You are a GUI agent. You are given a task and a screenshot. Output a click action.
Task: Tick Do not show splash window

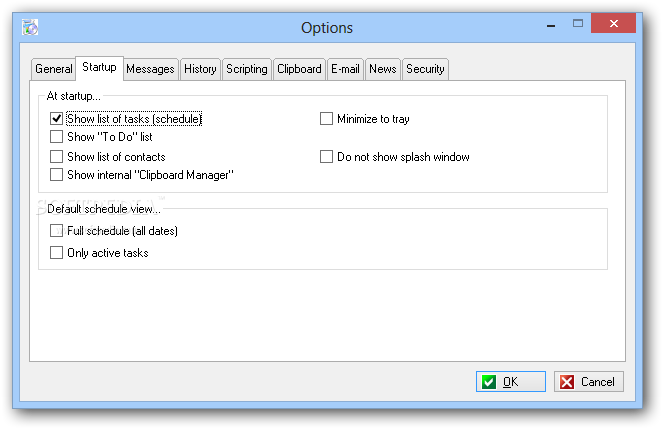click(327, 157)
